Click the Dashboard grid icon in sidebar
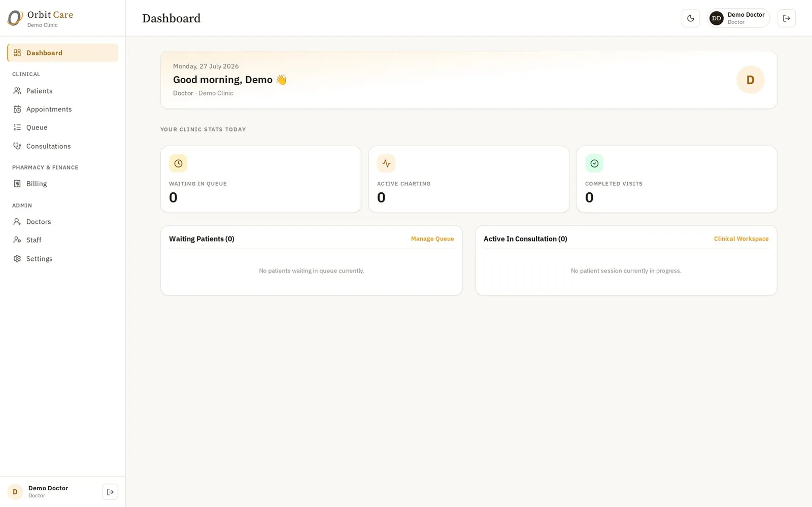Image resolution: width=812 pixels, height=507 pixels. click(x=17, y=53)
